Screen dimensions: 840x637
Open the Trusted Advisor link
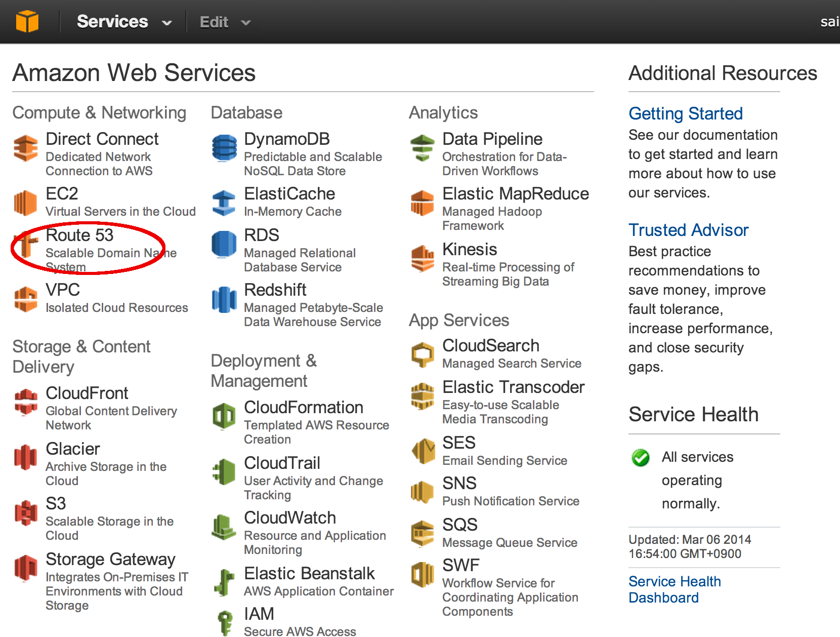[x=688, y=230]
